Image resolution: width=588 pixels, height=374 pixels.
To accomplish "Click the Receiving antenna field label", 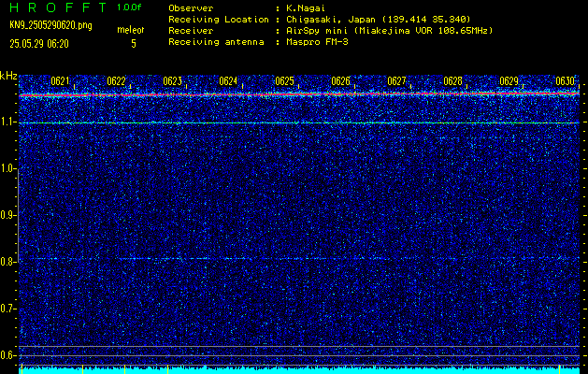I will pos(216,42).
